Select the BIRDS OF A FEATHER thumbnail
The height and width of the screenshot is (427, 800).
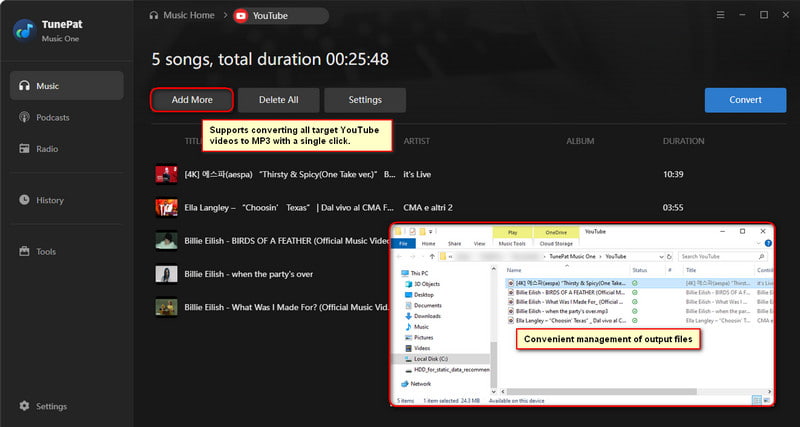[x=166, y=241]
